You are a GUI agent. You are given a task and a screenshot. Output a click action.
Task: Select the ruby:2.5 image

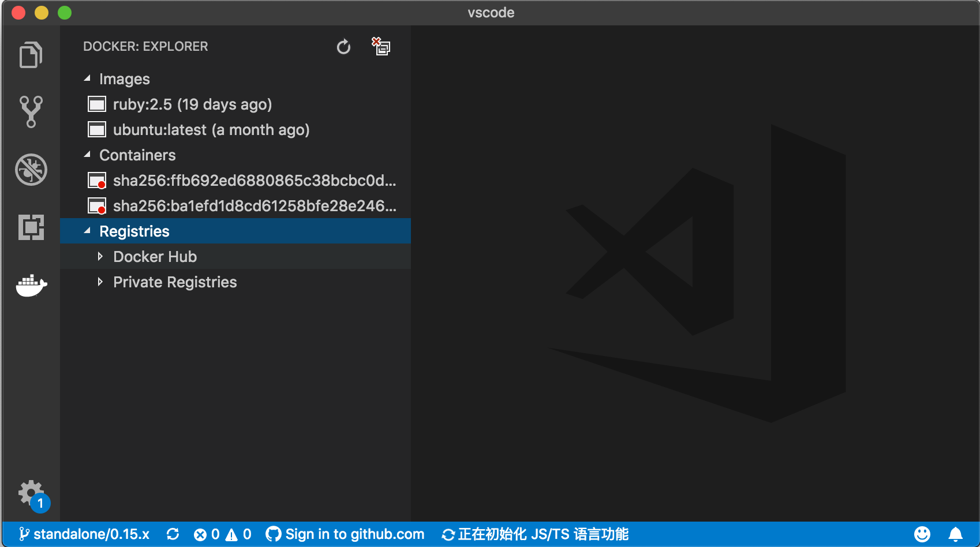[192, 104]
